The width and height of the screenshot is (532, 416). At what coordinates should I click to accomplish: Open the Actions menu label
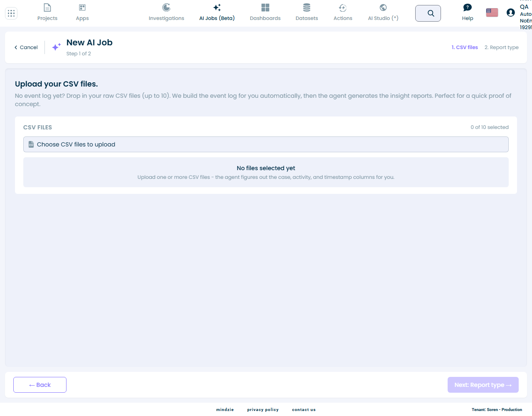point(343,18)
